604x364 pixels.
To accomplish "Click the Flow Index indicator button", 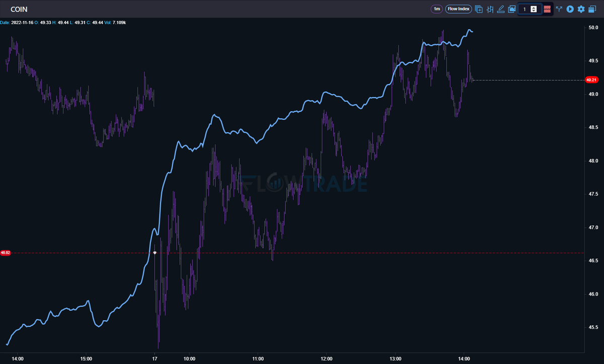I will 459,9.
